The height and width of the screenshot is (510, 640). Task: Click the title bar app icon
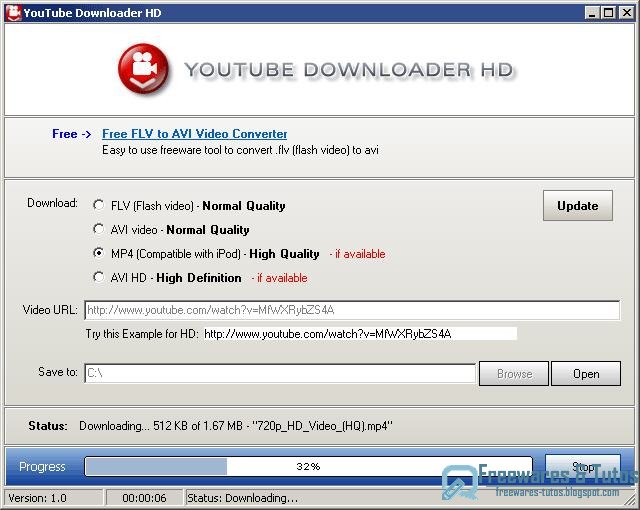point(13,13)
